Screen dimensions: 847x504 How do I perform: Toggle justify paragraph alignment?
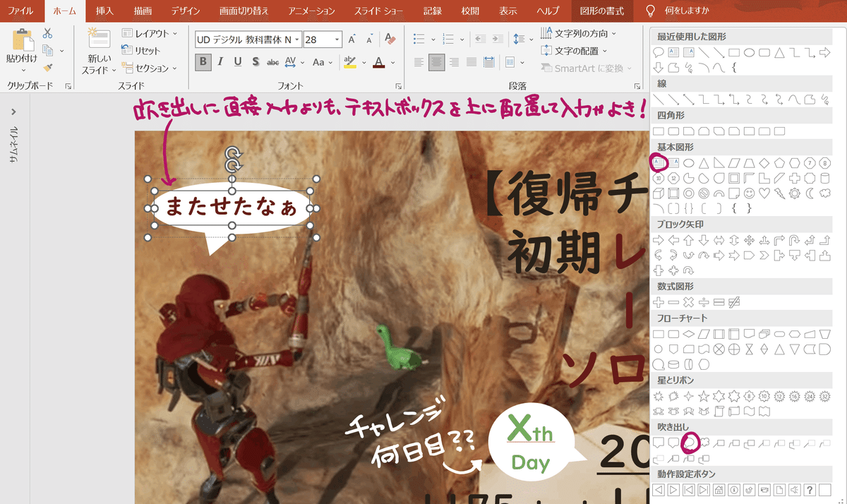[471, 62]
